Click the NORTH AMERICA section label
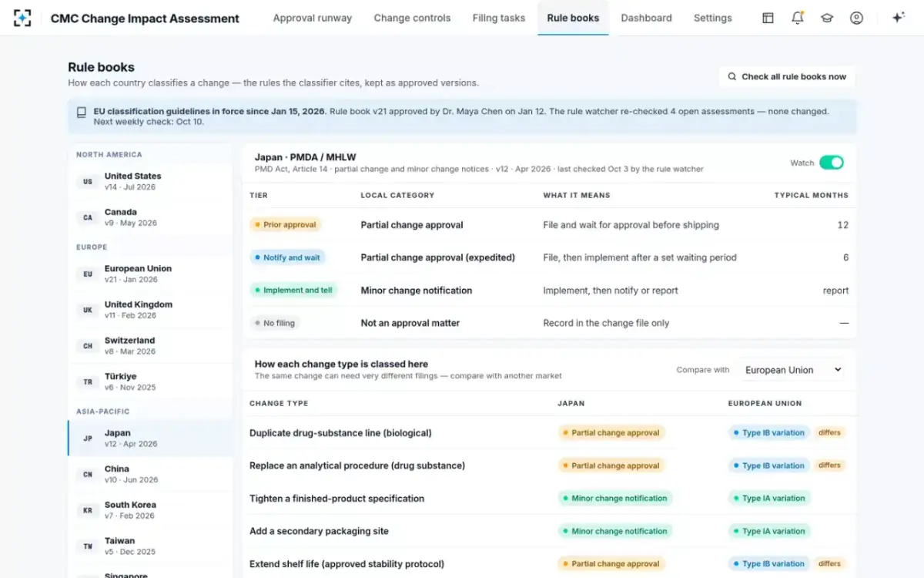This screenshot has width=924, height=578. (x=109, y=155)
